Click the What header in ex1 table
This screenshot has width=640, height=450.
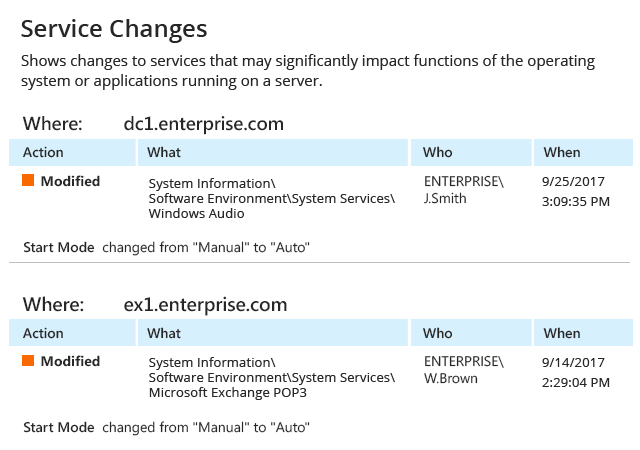164,333
